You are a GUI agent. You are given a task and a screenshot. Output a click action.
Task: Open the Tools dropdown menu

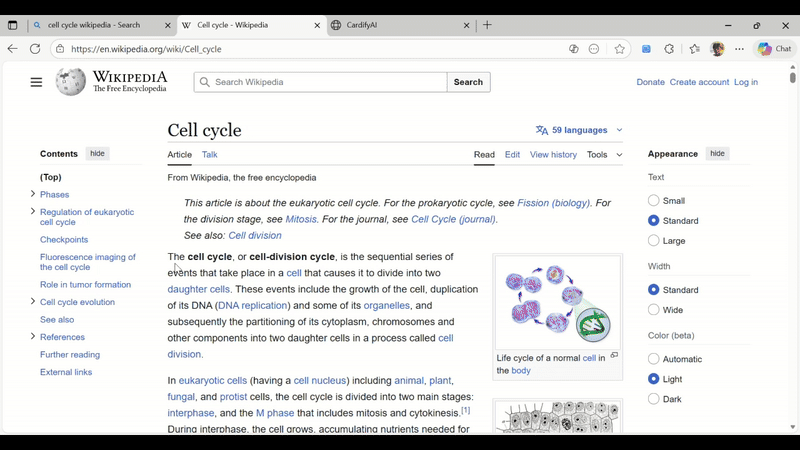click(x=604, y=155)
